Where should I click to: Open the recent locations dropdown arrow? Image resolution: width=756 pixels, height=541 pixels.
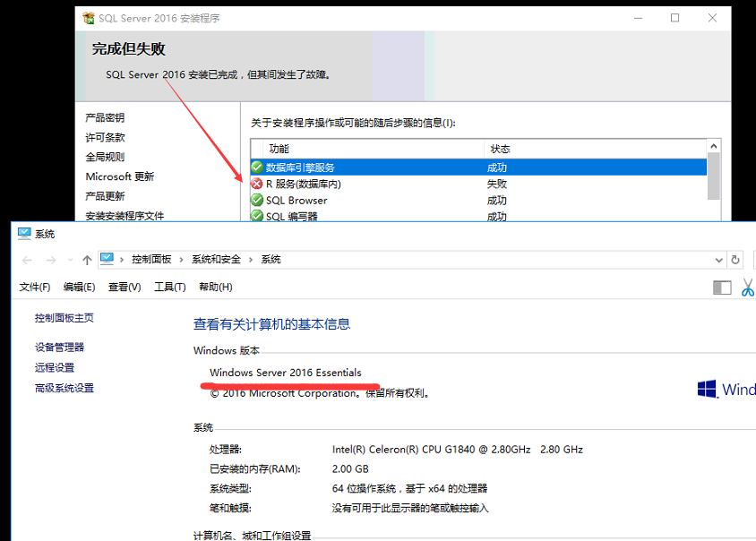71,261
